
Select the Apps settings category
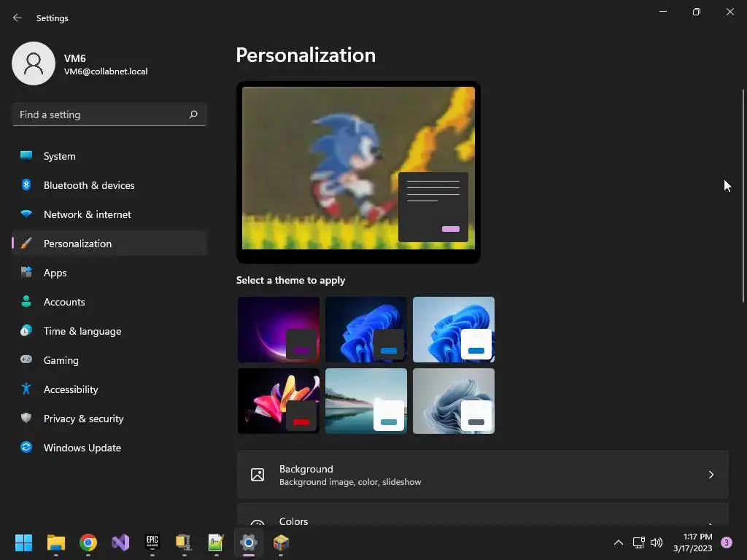click(x=109, y=273)
